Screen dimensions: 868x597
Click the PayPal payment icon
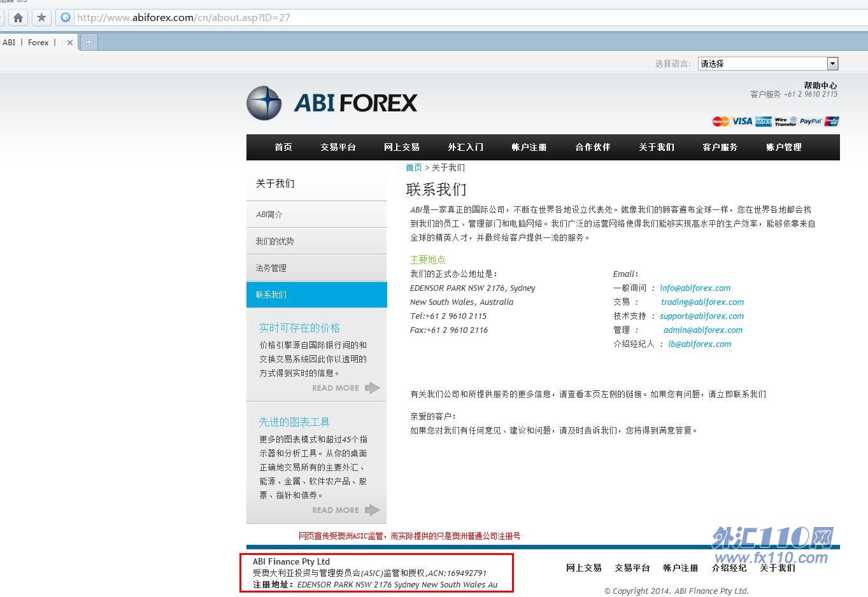click(x=811, y=122)
